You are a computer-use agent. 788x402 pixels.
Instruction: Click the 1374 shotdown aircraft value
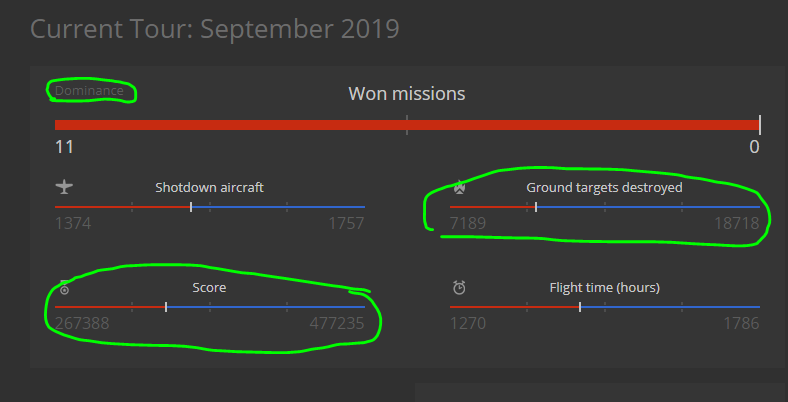point(73,223)
